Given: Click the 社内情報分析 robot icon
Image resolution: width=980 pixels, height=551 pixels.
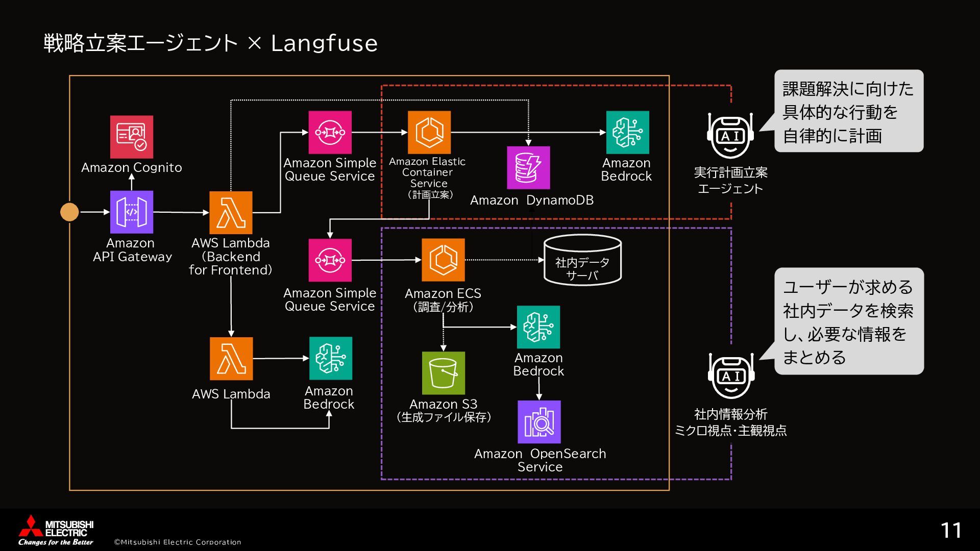Looking at the screenshot, I should [x=731, y=375].
